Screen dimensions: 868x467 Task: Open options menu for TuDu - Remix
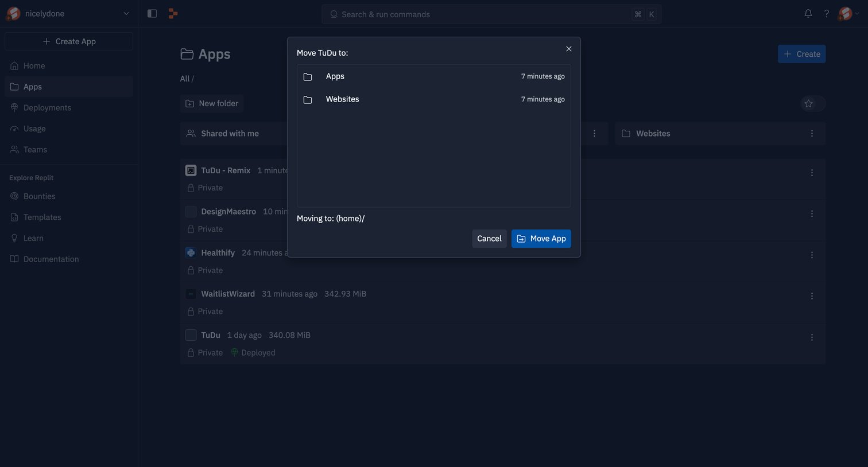pos(812,173)
